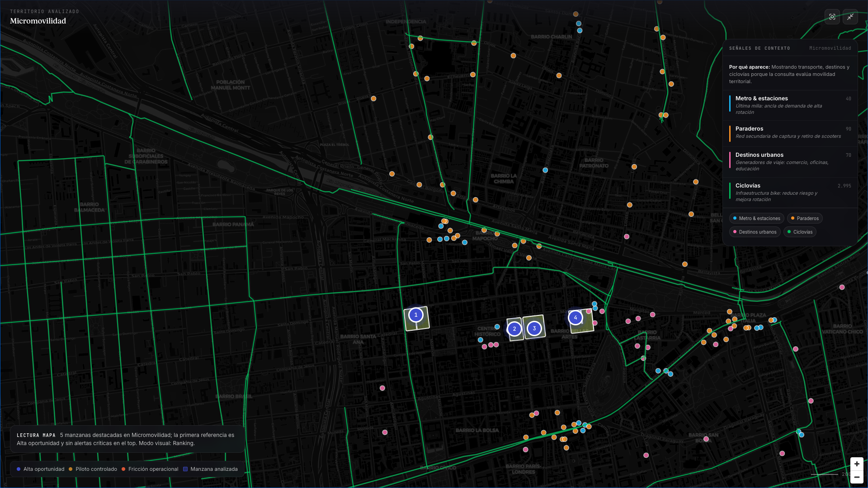868x488 pixels.
Task: Open the Ciclovías signal row
Action: (x=790, y=192)
